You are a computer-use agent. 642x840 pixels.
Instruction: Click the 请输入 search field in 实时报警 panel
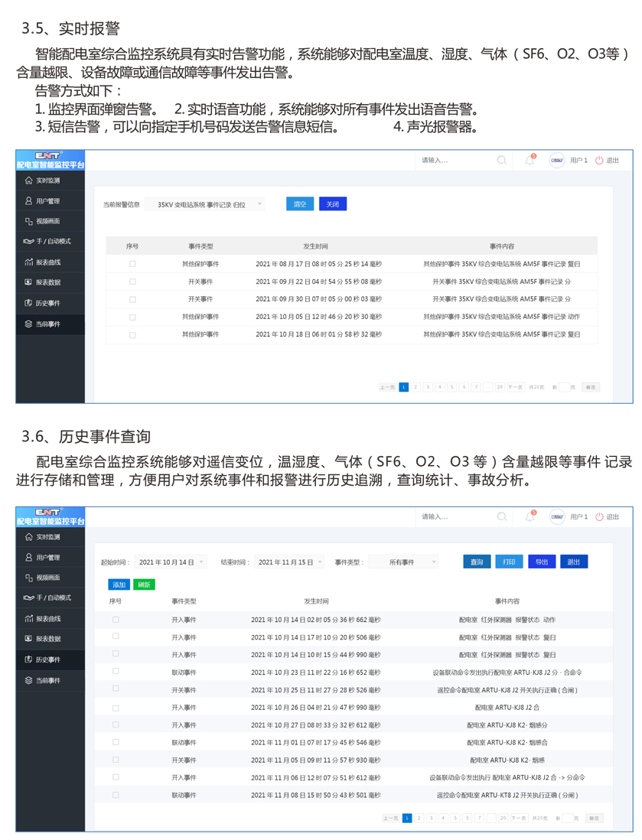click(x=455, y=161)
